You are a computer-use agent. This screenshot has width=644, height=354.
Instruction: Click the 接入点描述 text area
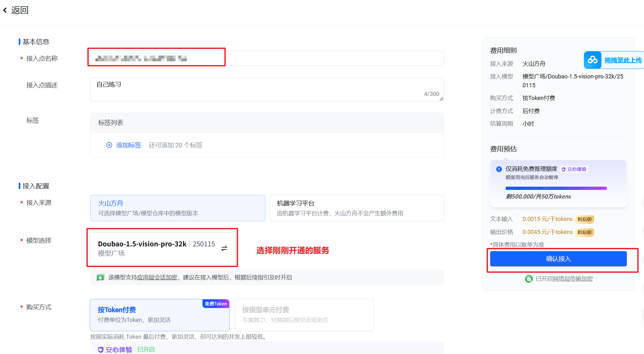click(x=267, y=89)
